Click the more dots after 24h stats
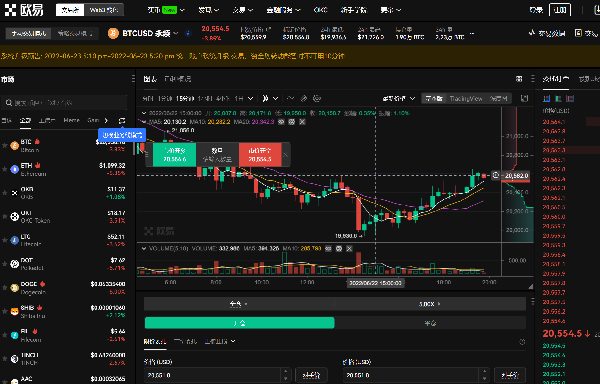The width and height of the screenshot is (600, 384). click(x=472, y=34)
